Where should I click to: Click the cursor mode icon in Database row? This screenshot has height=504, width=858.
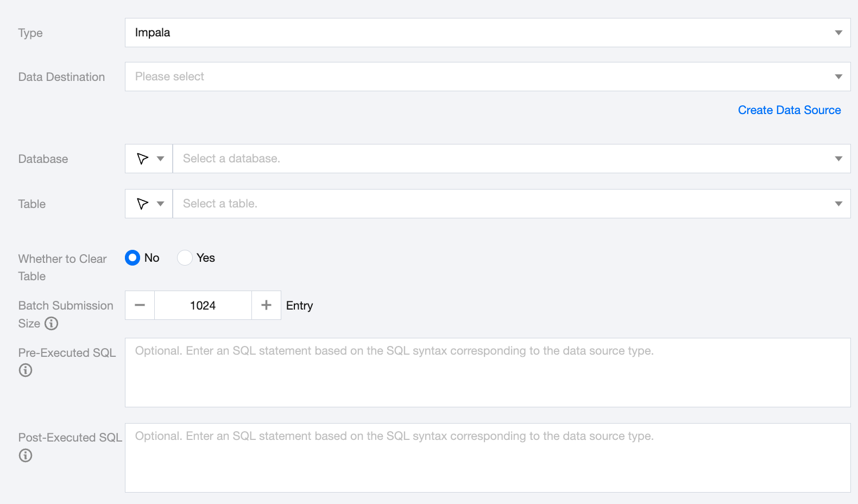click(142, 159)
